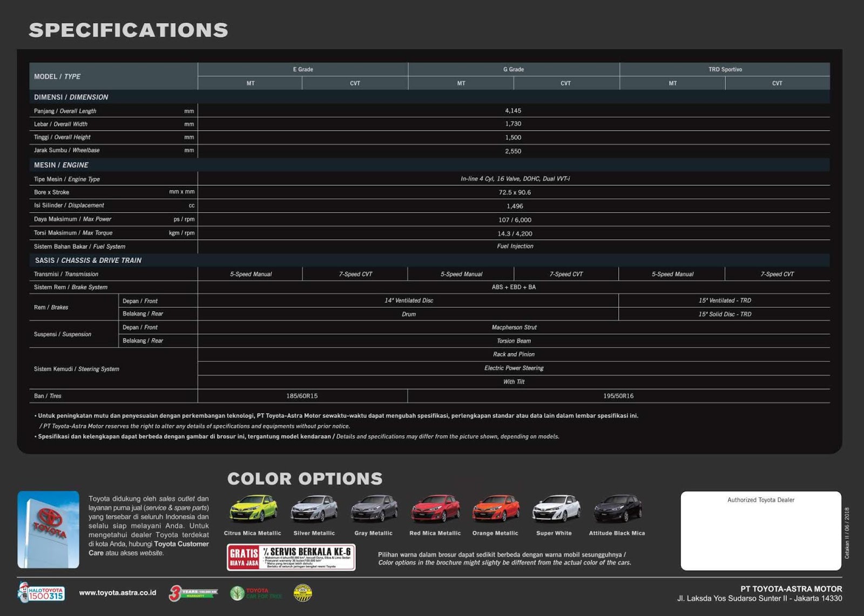864x616 pixels.
Task: Click the Torsion Beam value
Action: click(514, 341)
